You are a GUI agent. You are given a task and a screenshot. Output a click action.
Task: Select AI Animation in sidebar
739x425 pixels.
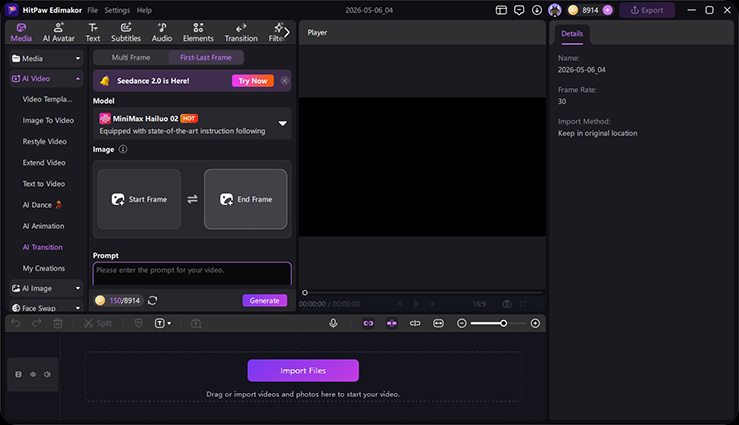(x=43, y=226)
